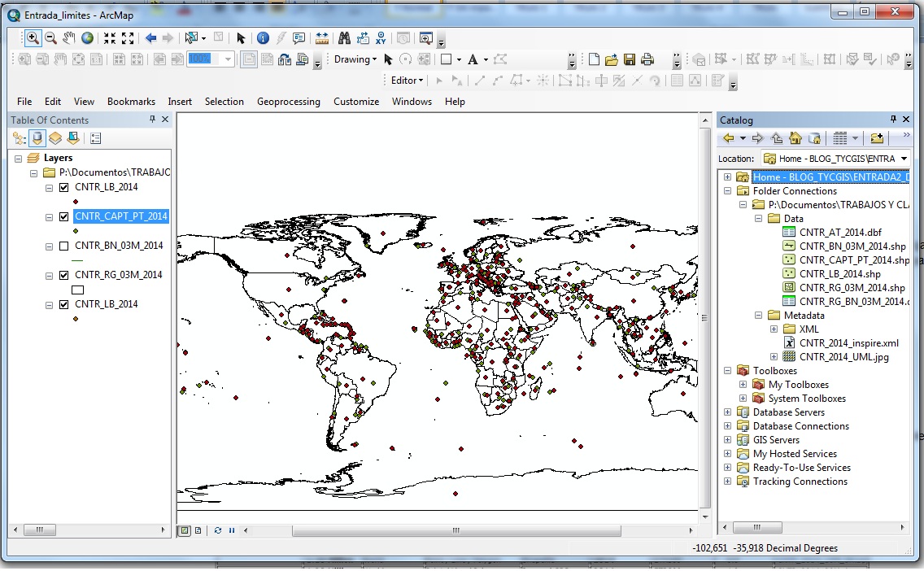The width and height of the screenshot is (924, 571).
Task: Click the Select Elements black arrow tool
Action: click(x=241, y=38)
